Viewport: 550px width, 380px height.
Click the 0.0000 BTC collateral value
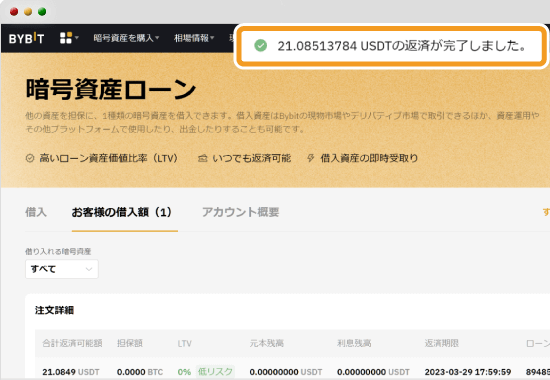click(140, 372)
